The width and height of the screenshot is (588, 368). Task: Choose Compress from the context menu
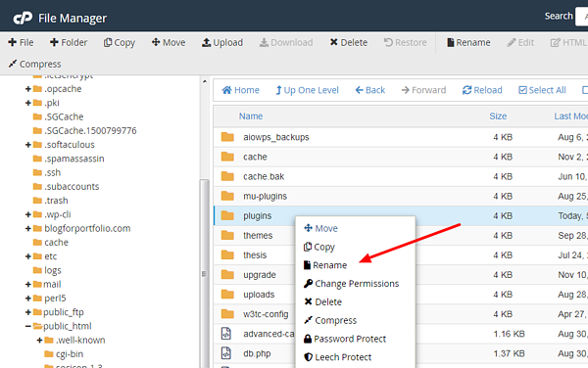330,320
